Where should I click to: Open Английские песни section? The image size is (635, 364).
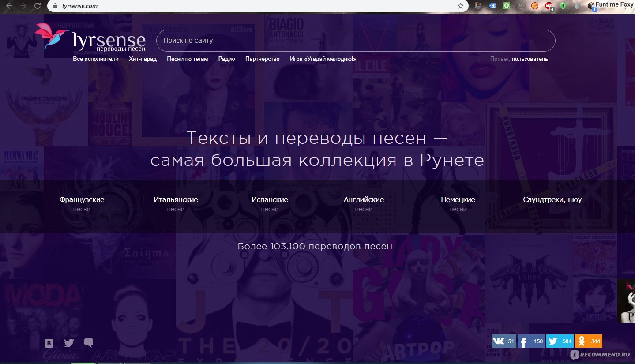click(364, 204)
